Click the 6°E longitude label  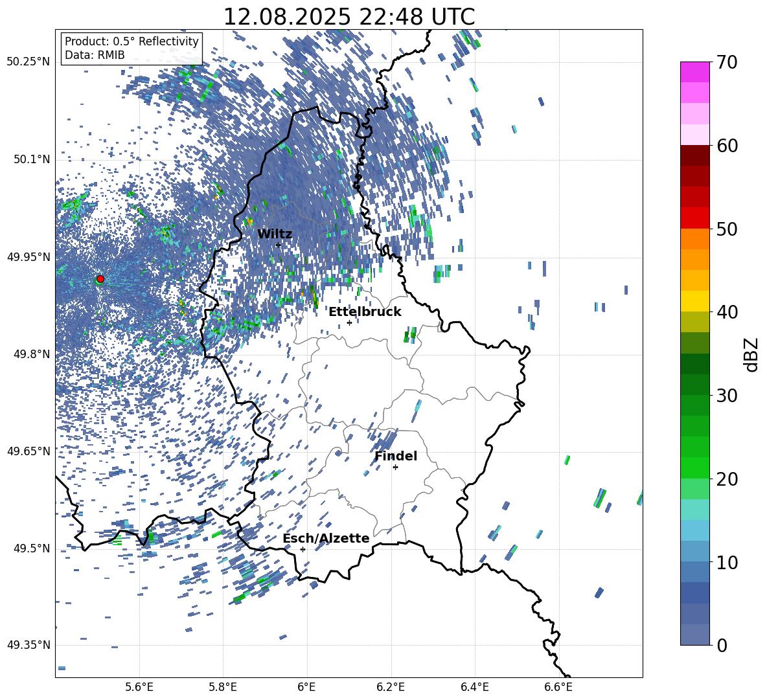(x=306, y=687)
